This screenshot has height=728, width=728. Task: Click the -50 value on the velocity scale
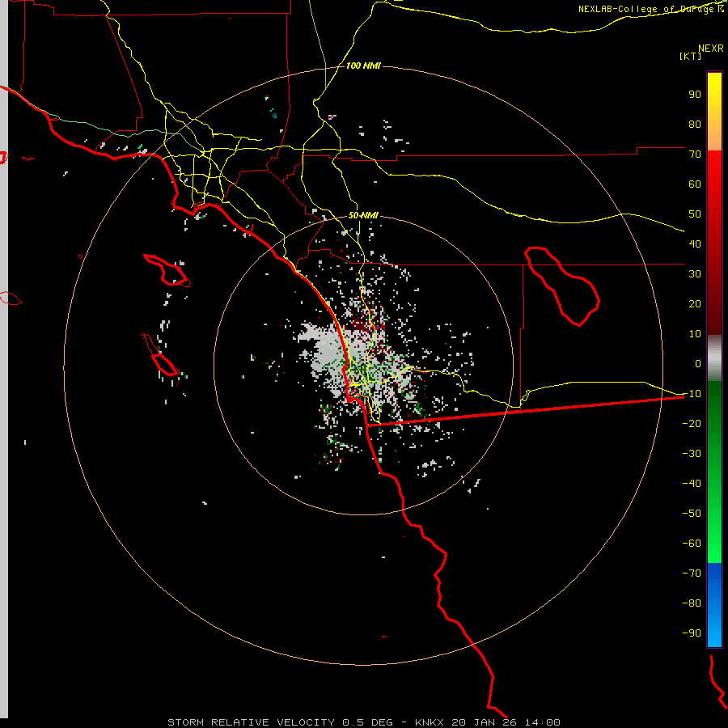click(x=692, y=514)
